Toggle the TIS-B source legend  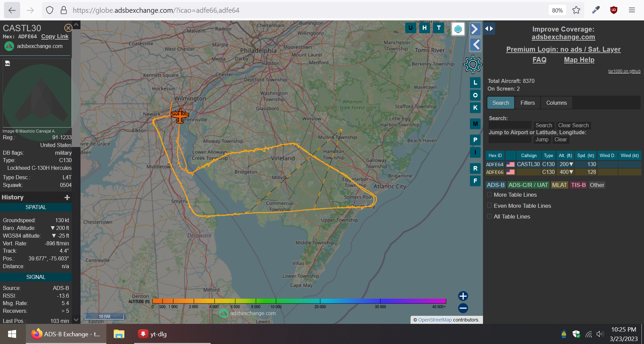(x=578, y=185)
